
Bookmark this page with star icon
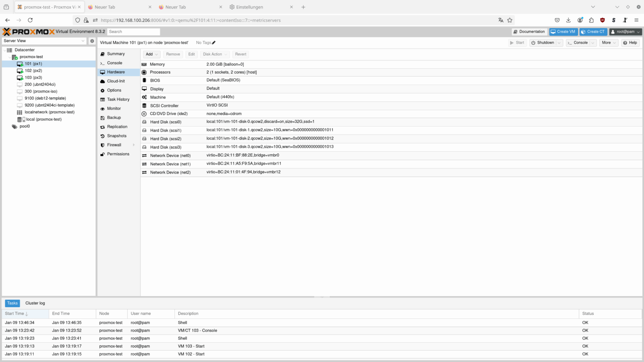[x=510, y=20]
